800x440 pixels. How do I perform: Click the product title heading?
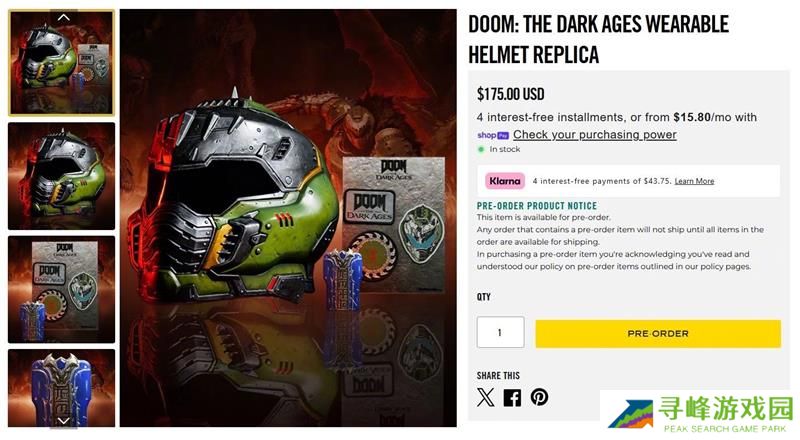(x=598, y=39)
